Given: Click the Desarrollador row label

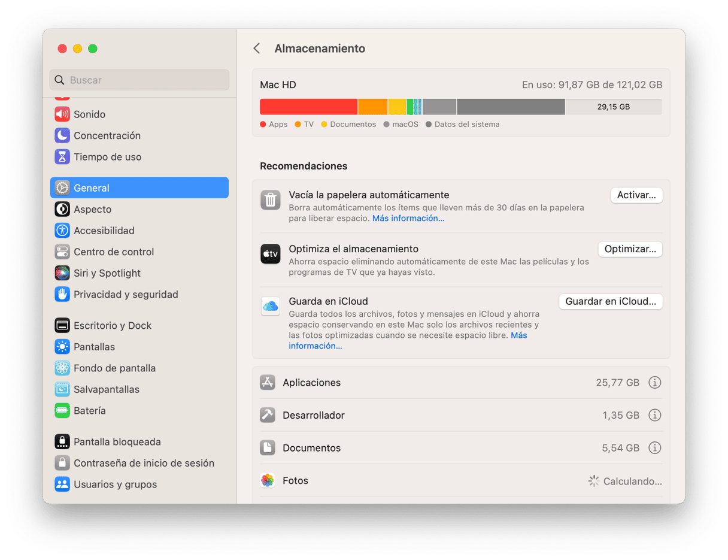Looking at the screenshot, I should tap(314, 415).
